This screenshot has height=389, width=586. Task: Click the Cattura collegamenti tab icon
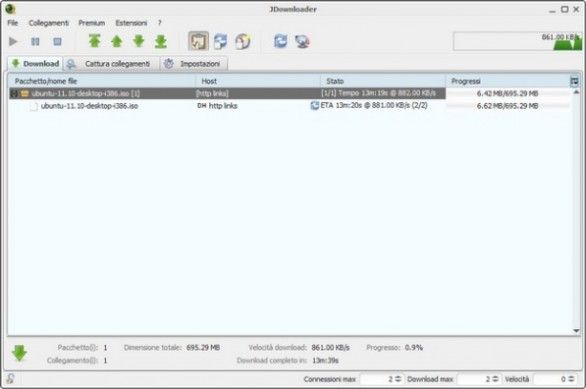(x=71, y=64)
